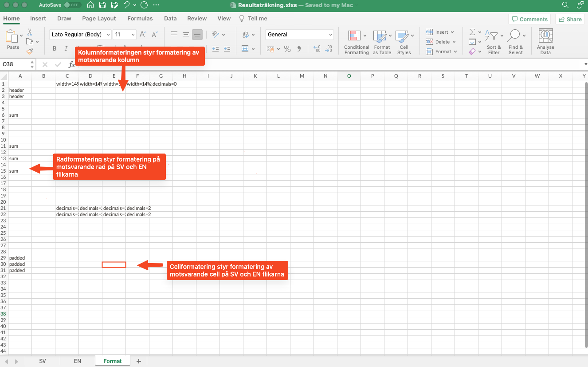
Task: Click the AutoSum sigma icon
Action: 472,32
